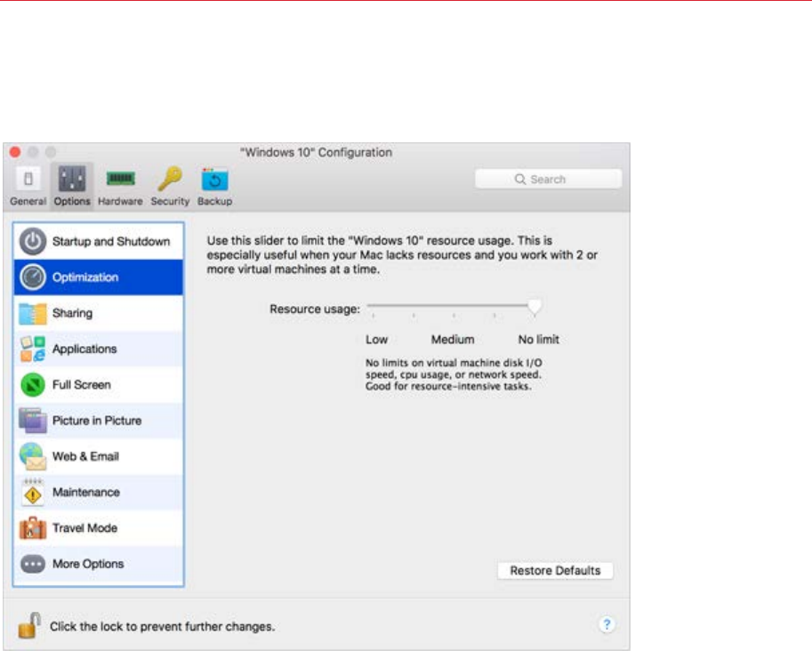812x651 pixels.
Task: Click inside the Search field
Action: pyautogui.click(x=549, y=179)
